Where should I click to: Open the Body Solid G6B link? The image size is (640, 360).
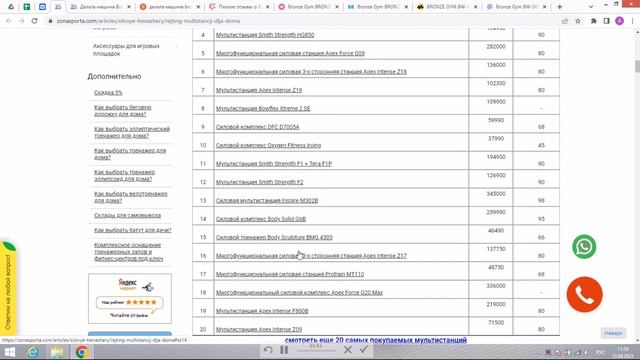tap(261, 219)
